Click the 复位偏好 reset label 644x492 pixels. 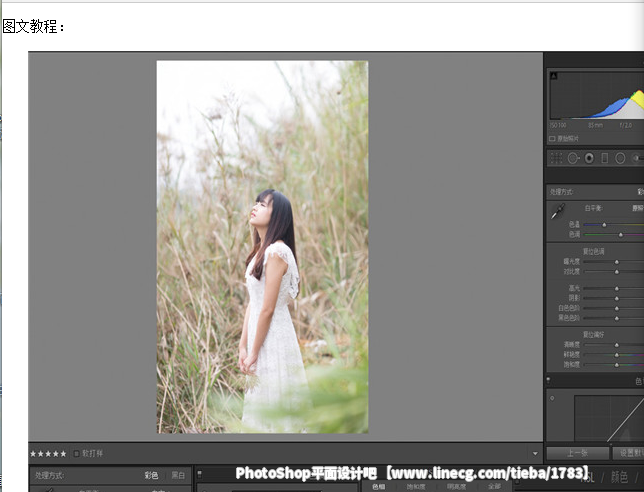pos(593,334)
